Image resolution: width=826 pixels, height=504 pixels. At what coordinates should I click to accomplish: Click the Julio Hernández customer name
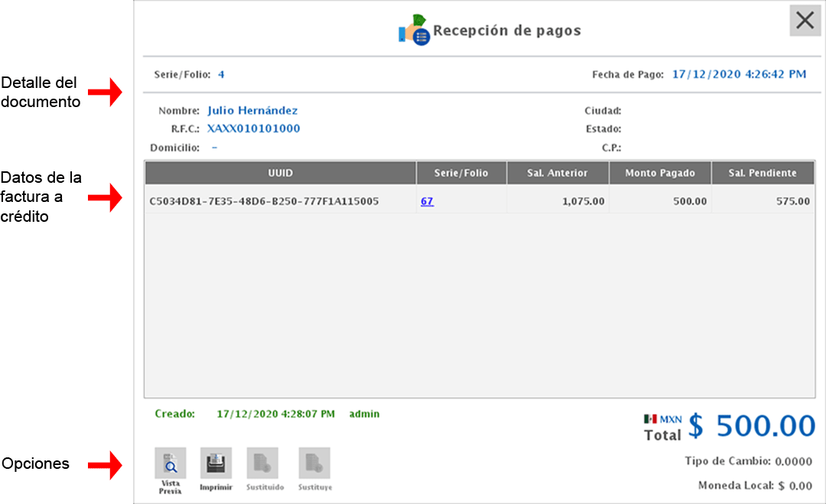point(252,110)
